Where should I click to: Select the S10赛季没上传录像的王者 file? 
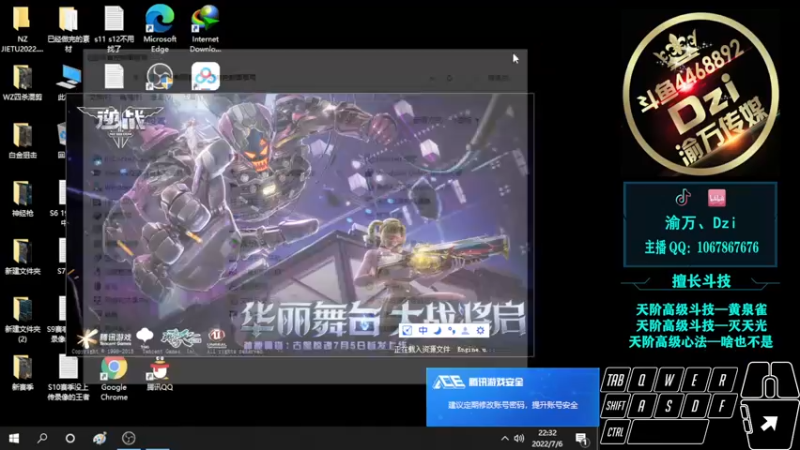click(68, 378)
